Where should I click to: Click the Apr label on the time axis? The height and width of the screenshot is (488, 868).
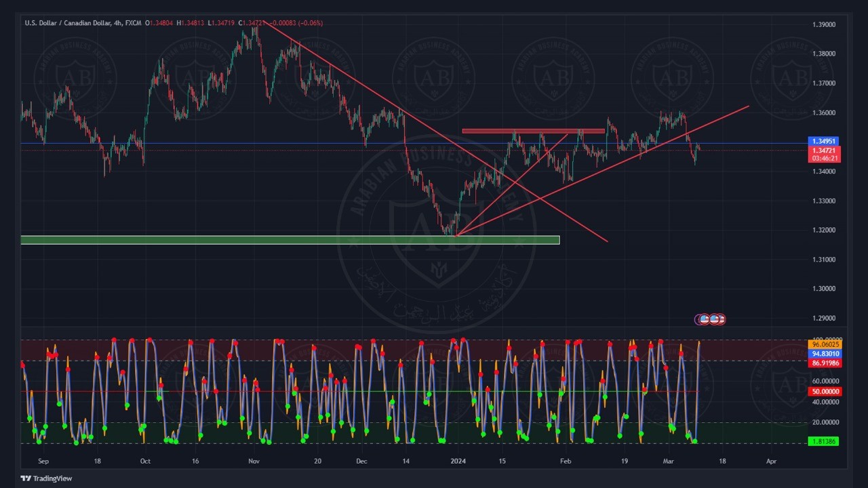click(x=771, y=461)
